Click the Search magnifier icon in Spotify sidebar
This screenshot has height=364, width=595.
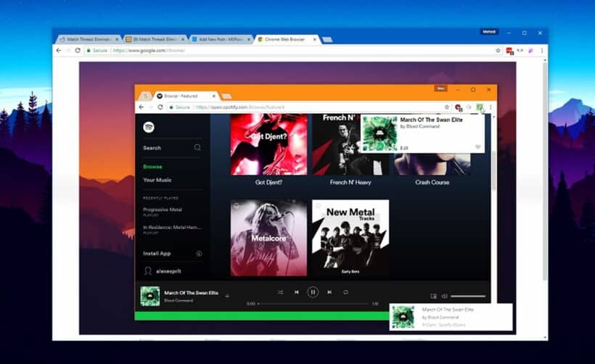pyautogui.click(x=197, y=147)
